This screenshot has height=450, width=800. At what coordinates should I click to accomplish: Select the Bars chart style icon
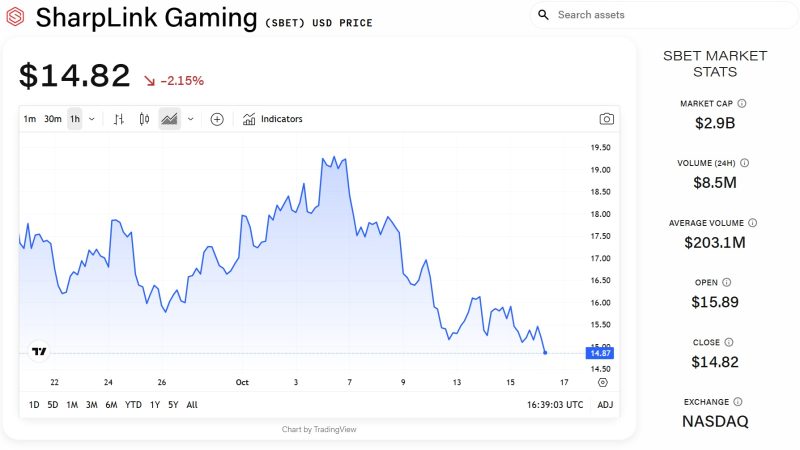pos(119,119)
